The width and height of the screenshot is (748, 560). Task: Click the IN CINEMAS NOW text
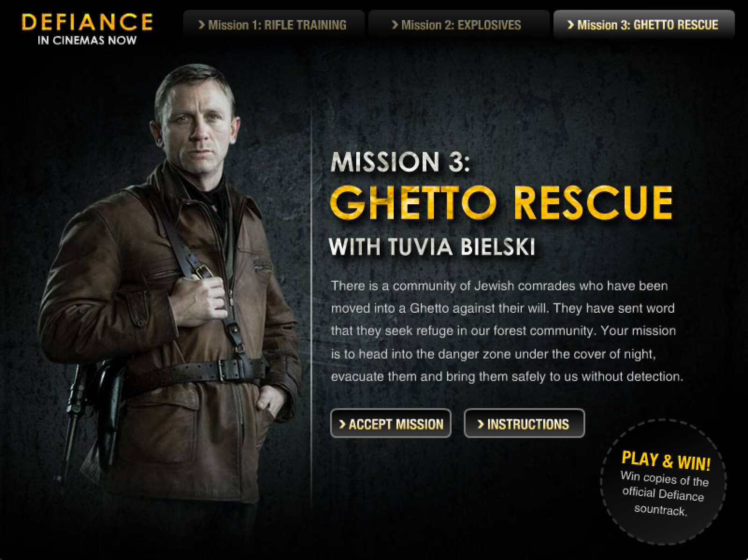[x=87, y=40]
